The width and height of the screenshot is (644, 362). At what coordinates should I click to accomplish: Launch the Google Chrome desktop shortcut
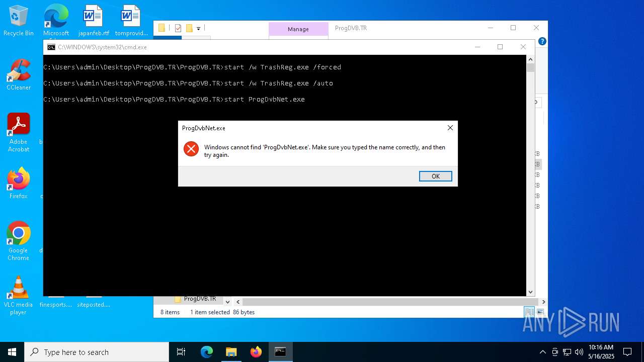[19, 241]
